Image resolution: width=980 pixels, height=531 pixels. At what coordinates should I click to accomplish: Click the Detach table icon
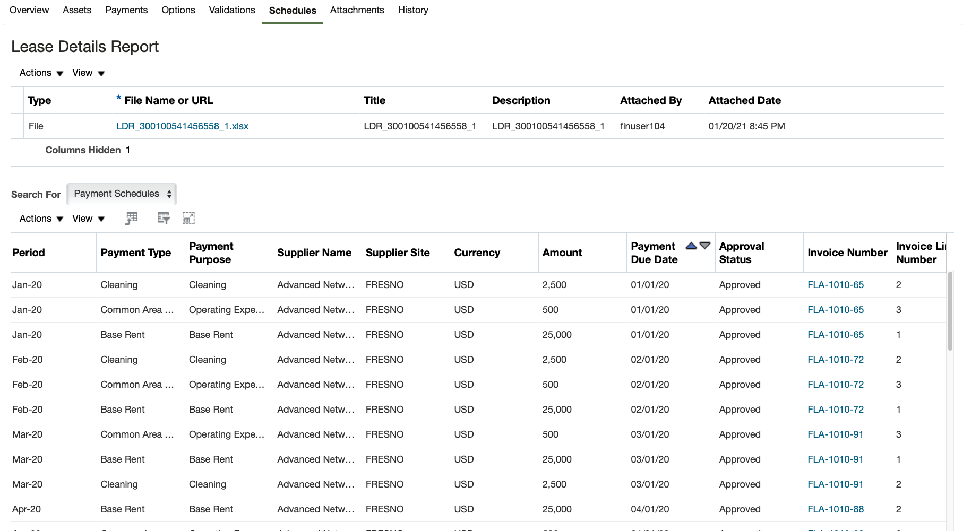(x=188, y=218)
